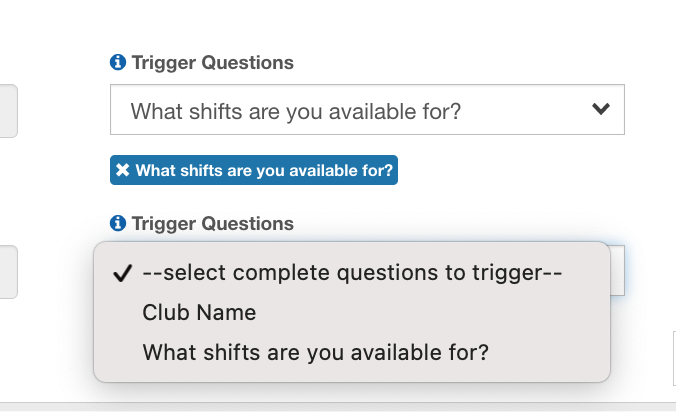This screenshot has width=676, height=412.
Task: Choose 'What shifts are you available for?' list option
Action: (316, 352)
